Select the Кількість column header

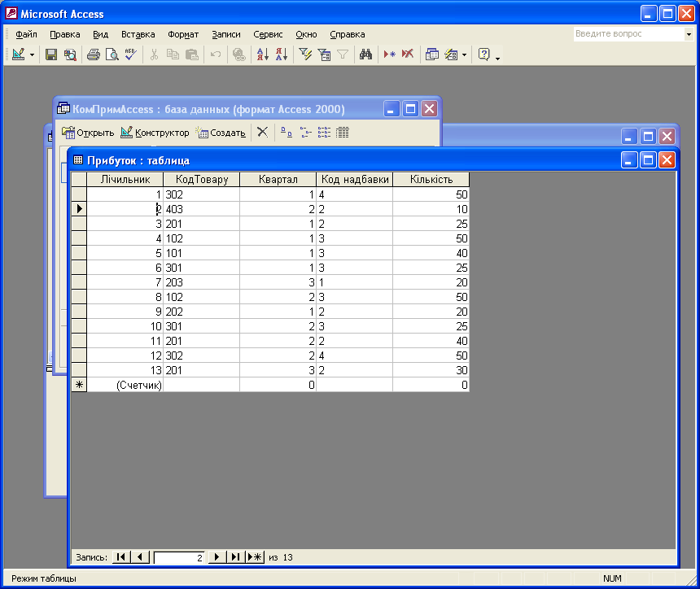[x=431, y=179]
